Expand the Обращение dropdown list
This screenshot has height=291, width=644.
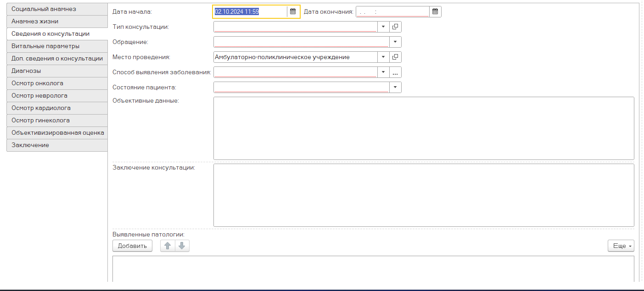click(395, 42)
